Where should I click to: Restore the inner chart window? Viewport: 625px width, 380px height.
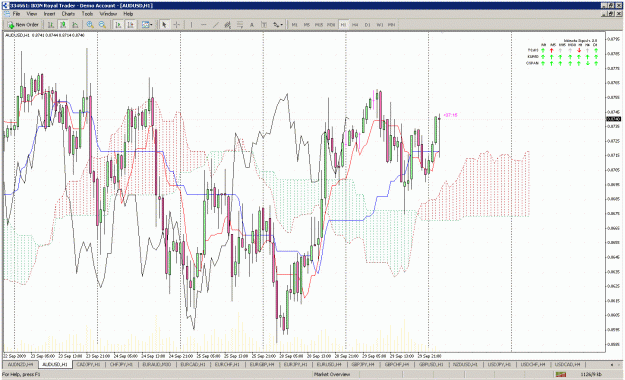pos(612,14)
